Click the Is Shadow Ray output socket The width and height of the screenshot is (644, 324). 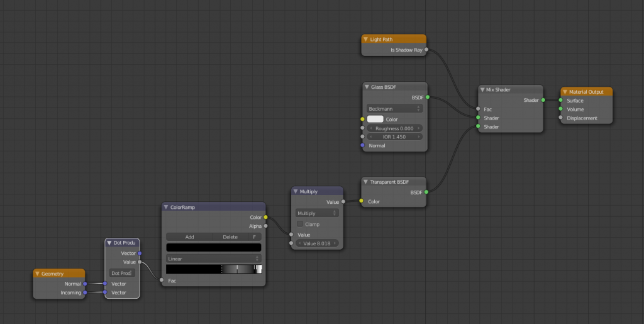426,50
